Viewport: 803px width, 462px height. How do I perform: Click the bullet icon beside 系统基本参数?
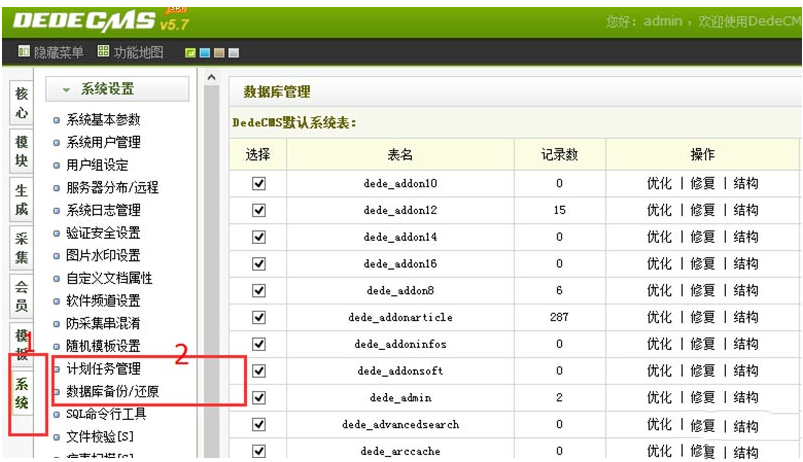coord(57,120)
